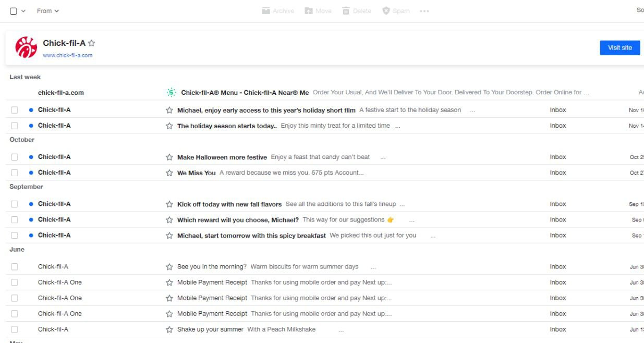Open the 'Shake up your summer' email
644x343 pixels.
coord(210,329)
